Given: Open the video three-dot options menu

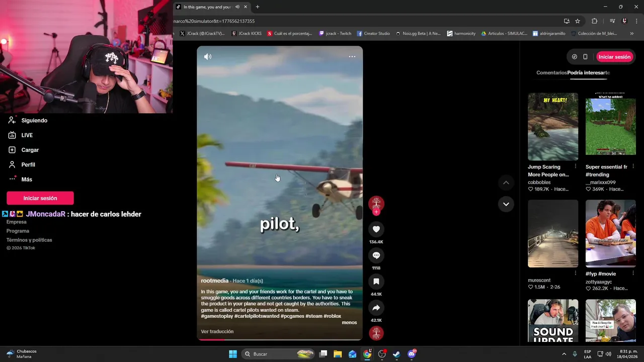Looking at the screenshot, I should pyautogui.click(x=352, y=57).
